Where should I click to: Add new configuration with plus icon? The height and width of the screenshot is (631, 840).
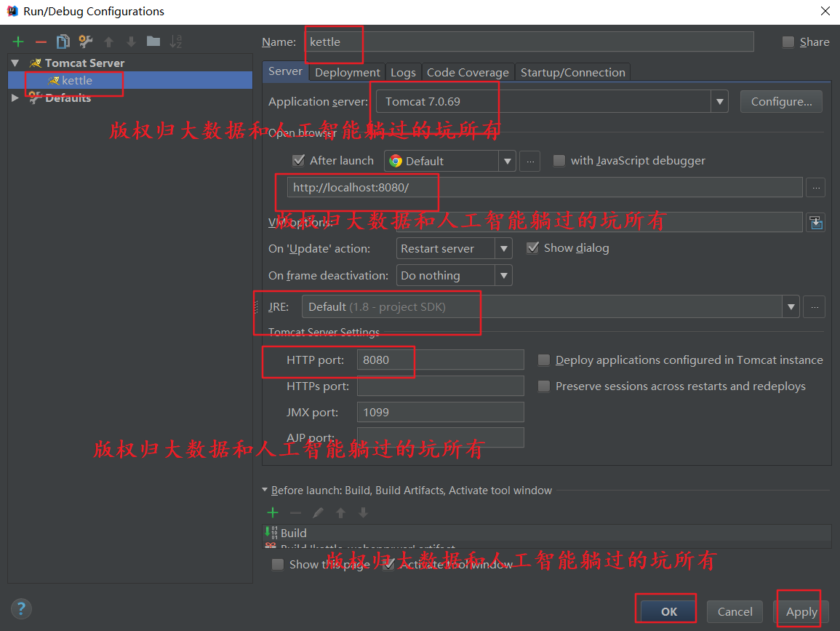[x=18, y=41]
